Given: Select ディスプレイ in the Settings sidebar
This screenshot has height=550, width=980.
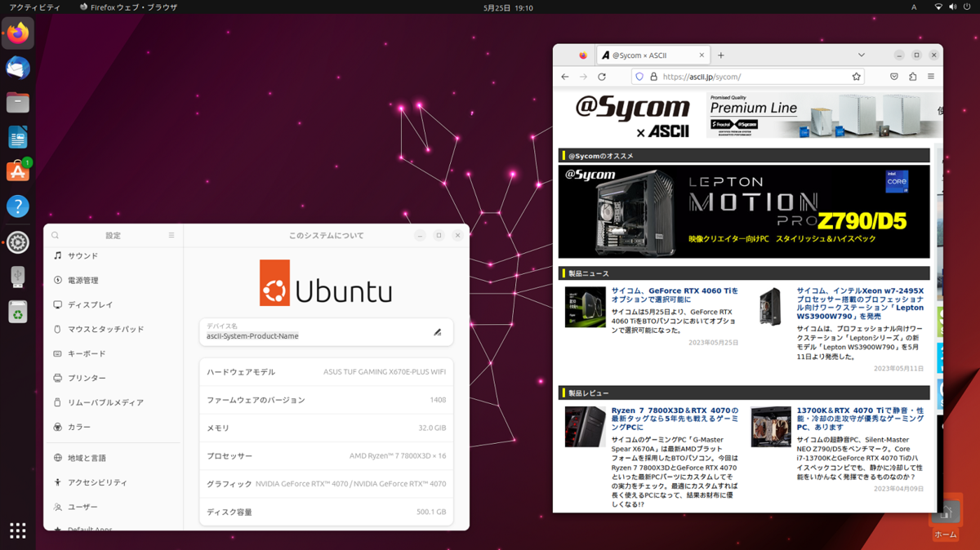Looking at the screenshot, I should (114, 304).
